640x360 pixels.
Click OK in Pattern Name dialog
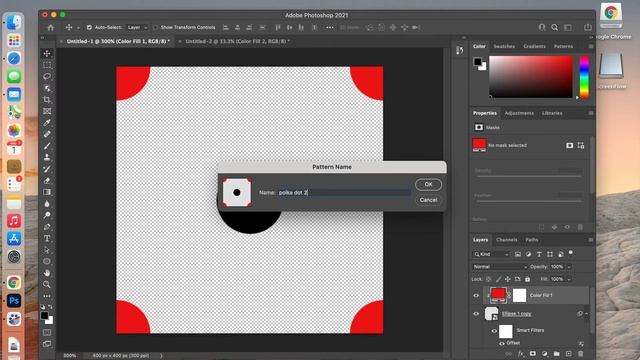click(x=428, y=184)
